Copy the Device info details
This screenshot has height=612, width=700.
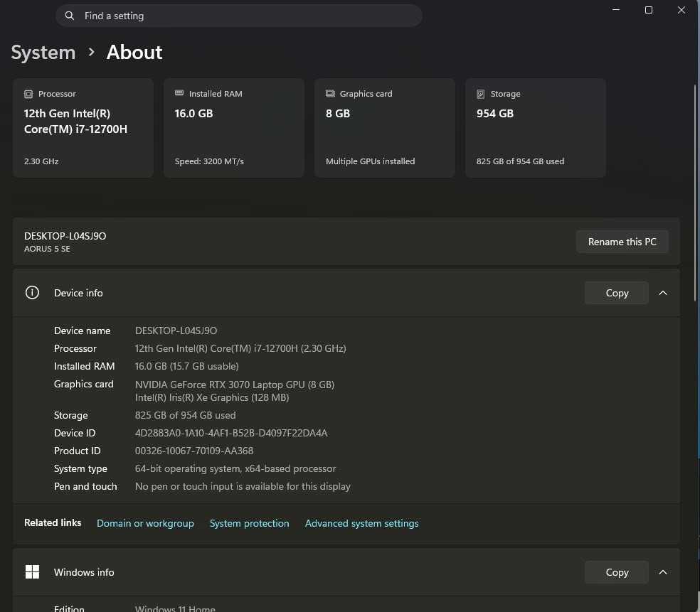pyautogui.click(x=617, y=293)
